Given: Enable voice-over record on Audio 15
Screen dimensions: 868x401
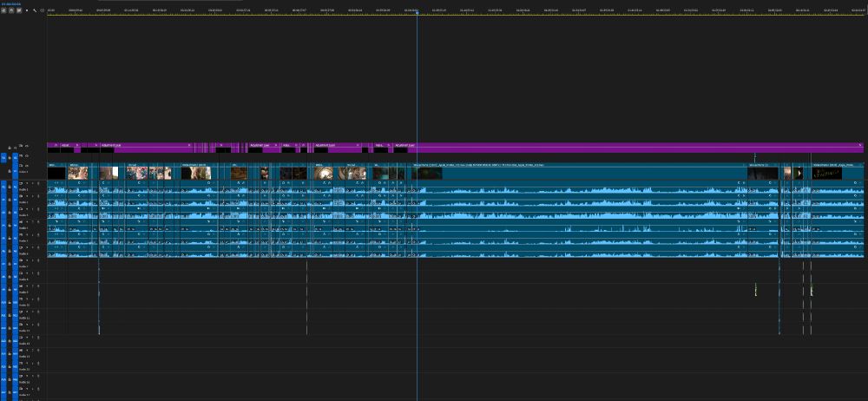Looking at the screenshot, I should [38, 363].
